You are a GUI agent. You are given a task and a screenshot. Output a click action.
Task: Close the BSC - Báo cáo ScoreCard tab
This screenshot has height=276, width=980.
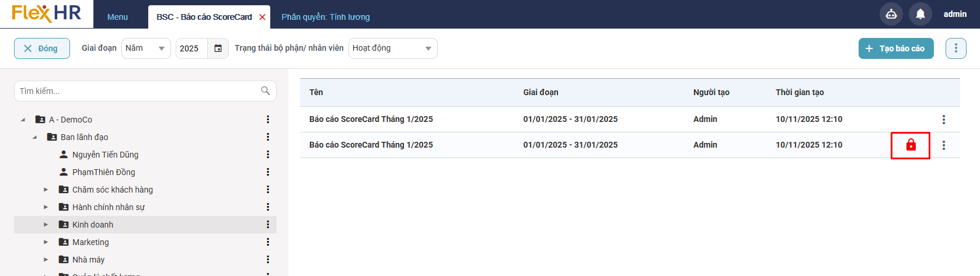pos(263,17)
